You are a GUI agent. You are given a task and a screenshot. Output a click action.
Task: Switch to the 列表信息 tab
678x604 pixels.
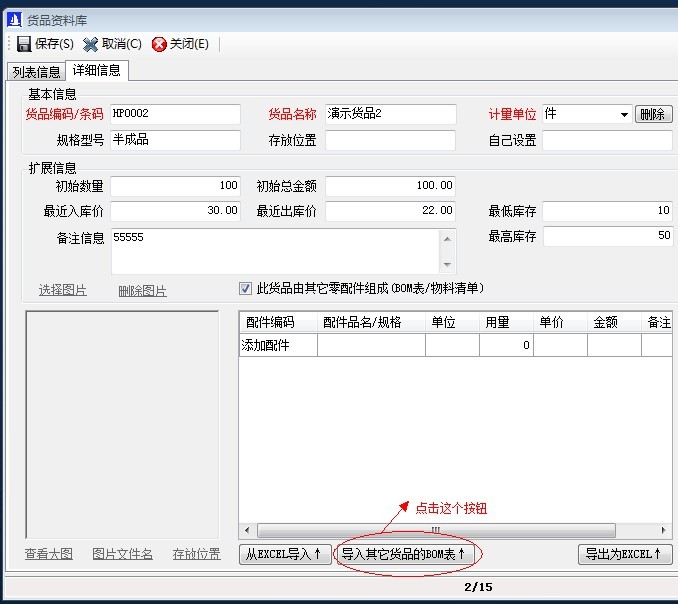(36, 71)
